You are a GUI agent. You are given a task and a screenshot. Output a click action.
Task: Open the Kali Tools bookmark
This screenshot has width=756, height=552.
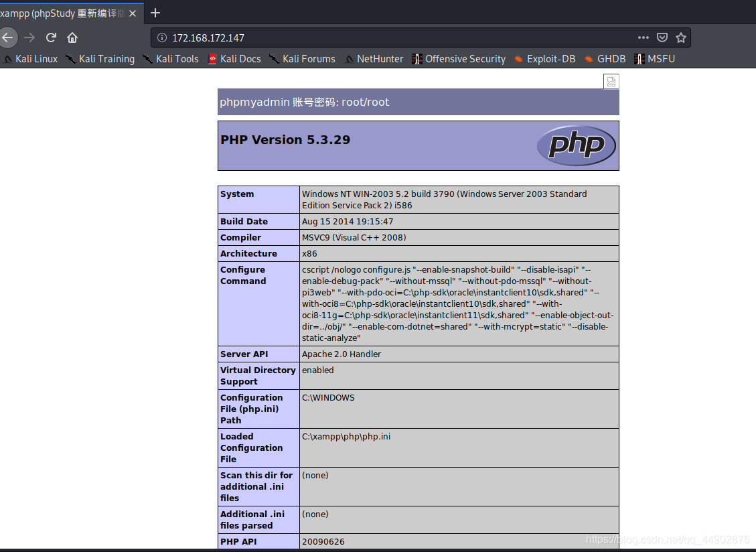click(171, 59)
